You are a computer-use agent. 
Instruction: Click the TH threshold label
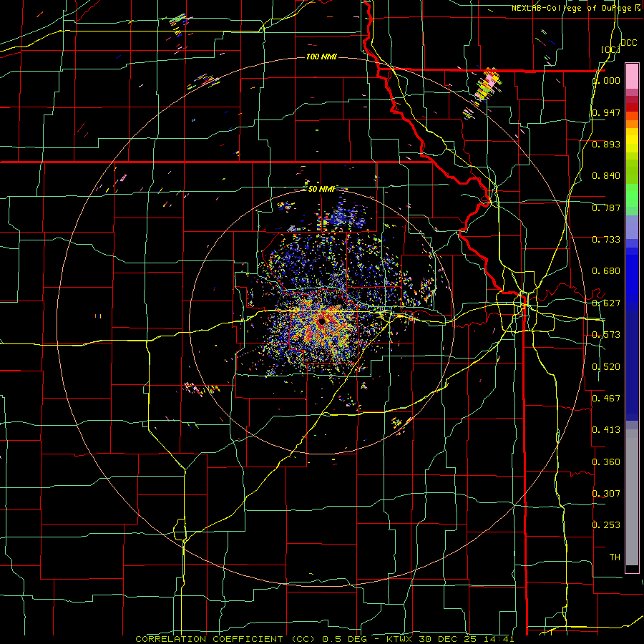615,557
